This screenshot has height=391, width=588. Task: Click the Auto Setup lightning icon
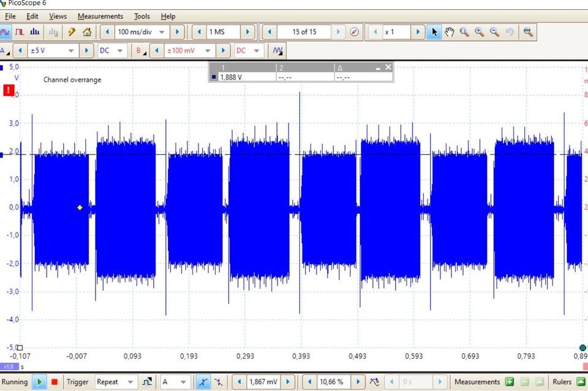72,32
